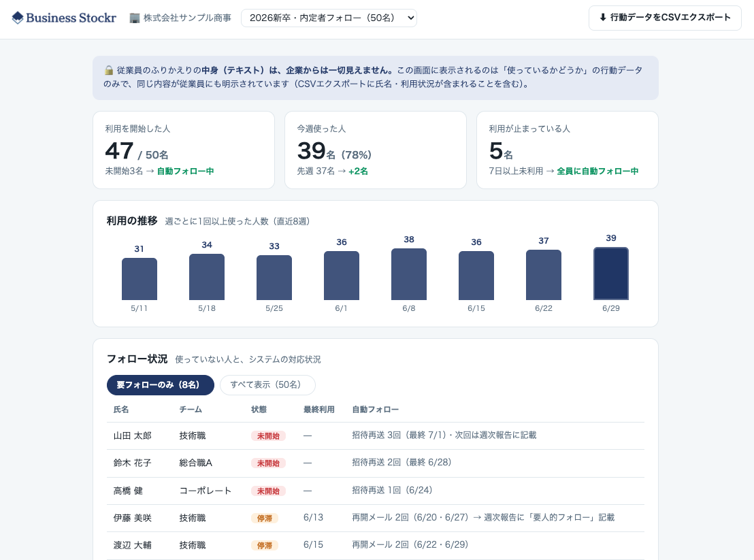Select the highlighted 6/29 bar showing 39
754x560 pixels.
coord(610,274)
